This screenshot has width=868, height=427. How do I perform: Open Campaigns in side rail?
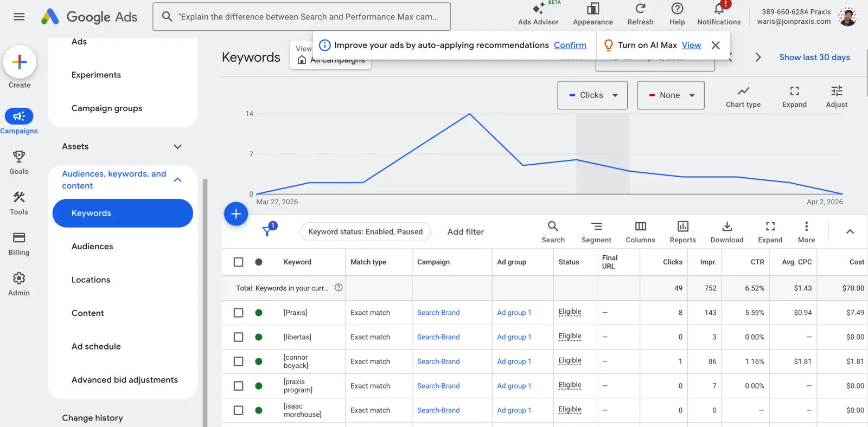19,121
